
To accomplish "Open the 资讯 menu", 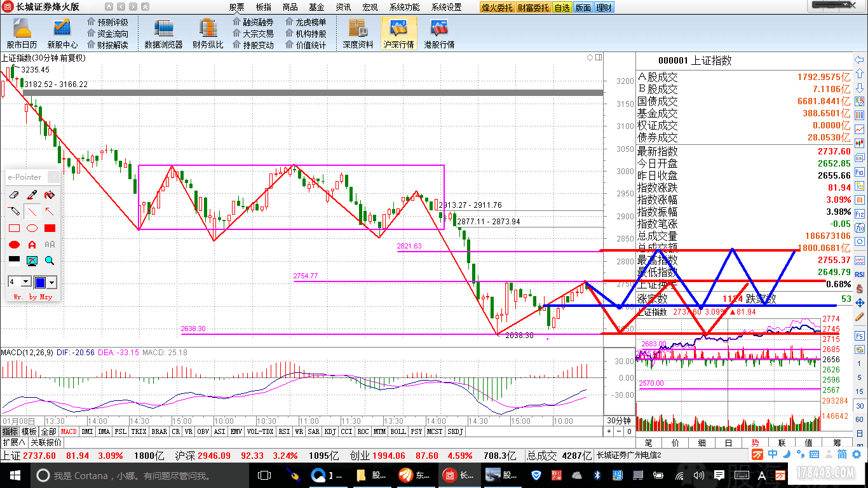I will tap(343, 8).
